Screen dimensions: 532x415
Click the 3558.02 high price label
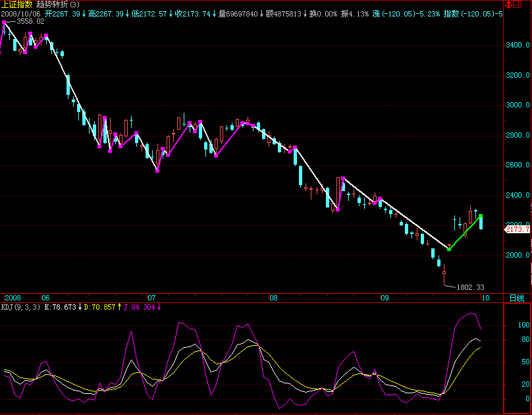(30, 22)
